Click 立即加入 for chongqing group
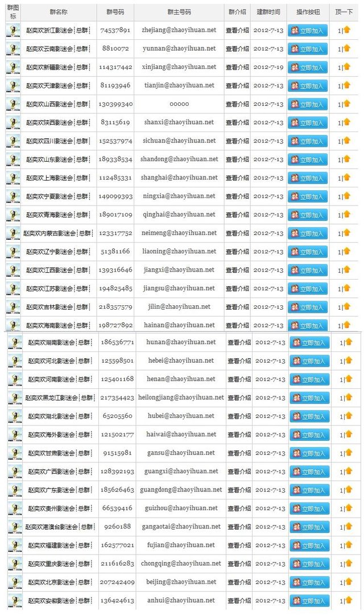The width and height of the screenshot is (364, 615). coord(309,564)
